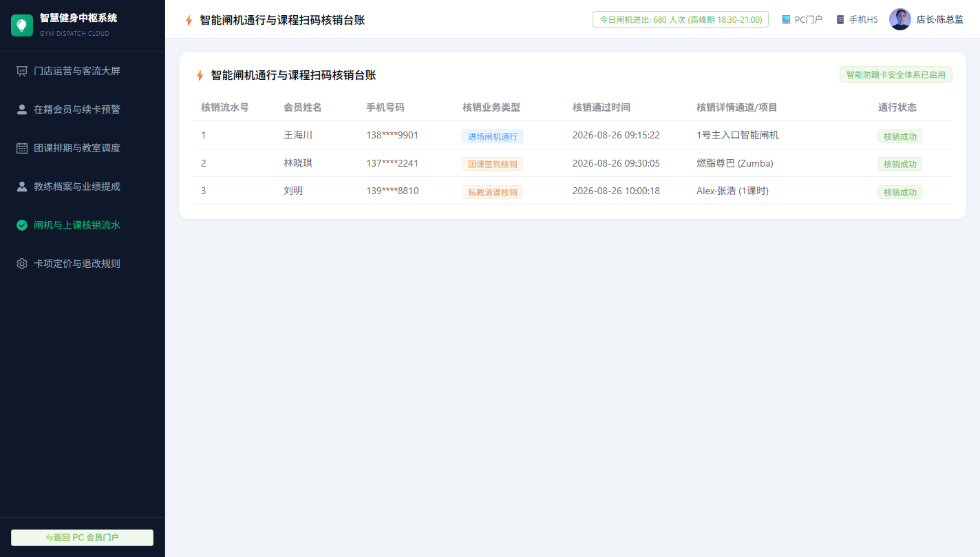Click 核销成功 status in 刘明 row

coord(900,192)
